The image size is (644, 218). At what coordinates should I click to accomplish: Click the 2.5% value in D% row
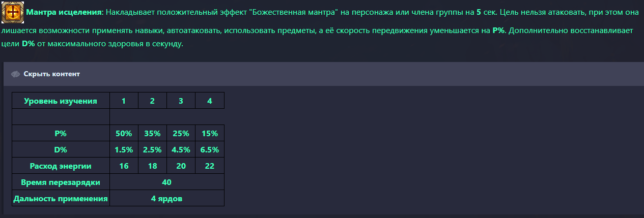pos(152,149)
